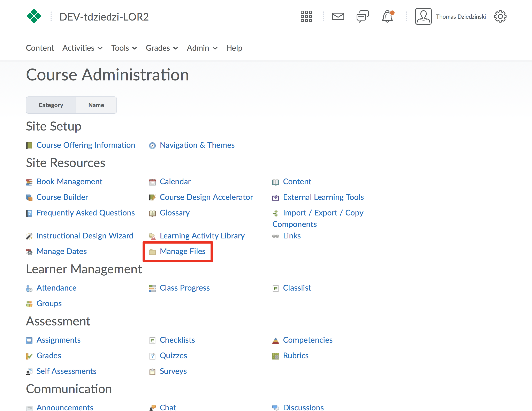Click the Rubrics grid icon
Image resolution: width=532 pixels, height=411 pixels.
275,356
